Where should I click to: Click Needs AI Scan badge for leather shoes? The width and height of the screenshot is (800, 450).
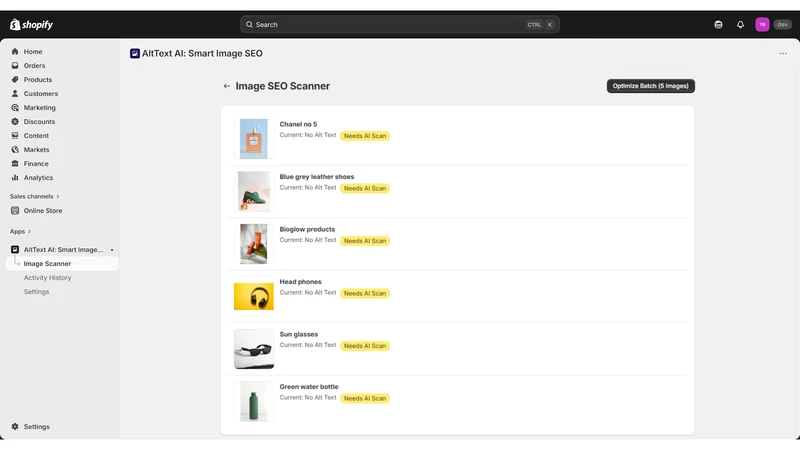click(x=365, y=188)
